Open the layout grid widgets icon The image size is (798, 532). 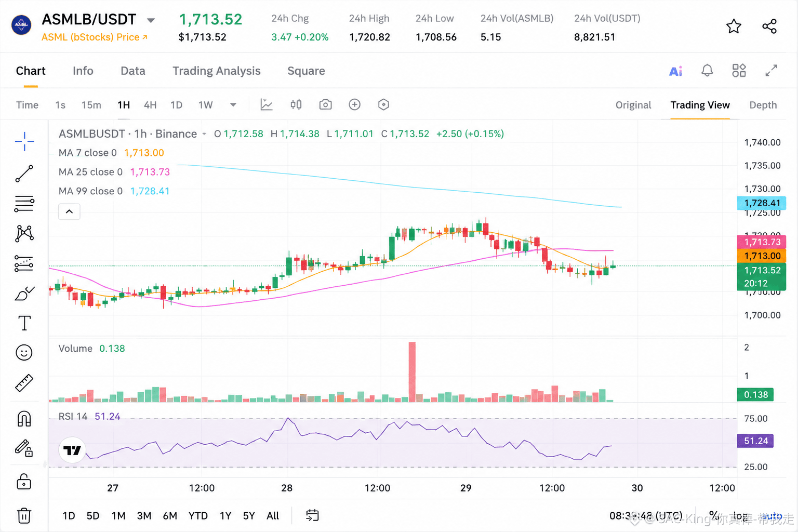[x=739, y=71]
